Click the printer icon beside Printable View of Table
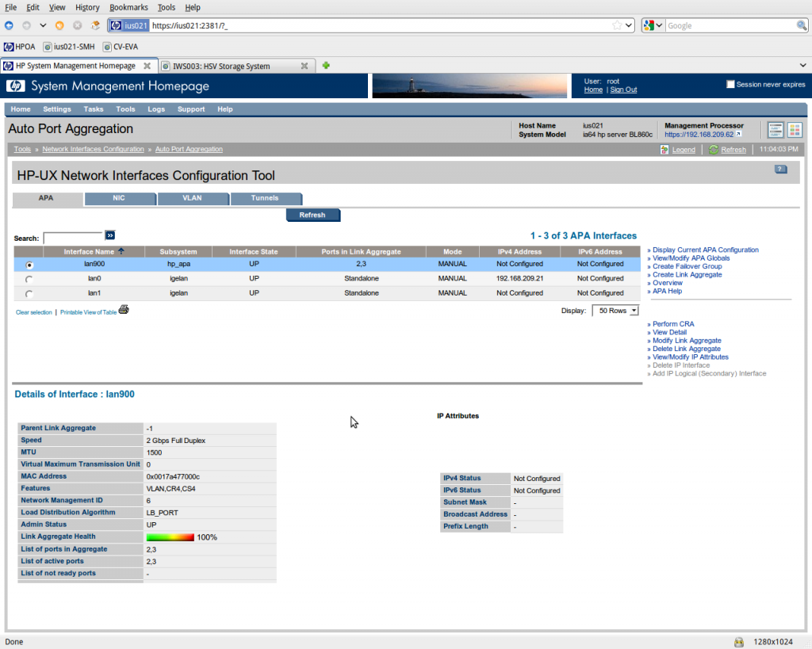Screen dimensions: 812x649 (x=123, y=309)
